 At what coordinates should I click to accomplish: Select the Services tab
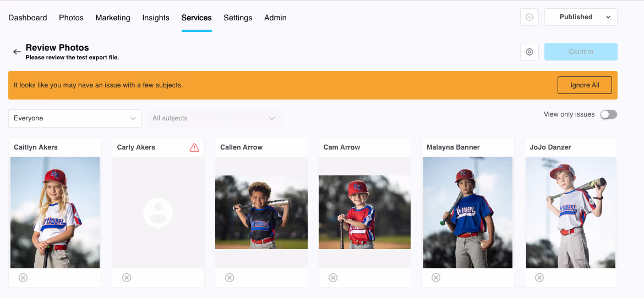(x=197, y=18)
